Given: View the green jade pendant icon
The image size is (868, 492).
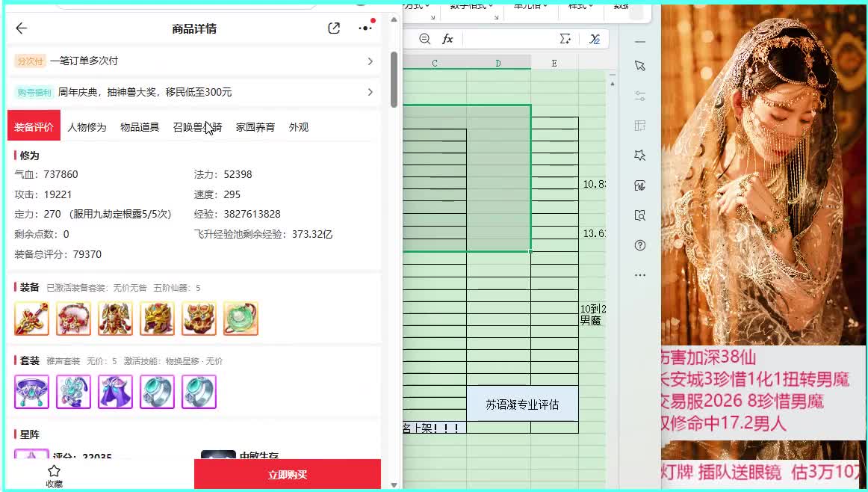Looking at the screenshot, I should point(241,319).
